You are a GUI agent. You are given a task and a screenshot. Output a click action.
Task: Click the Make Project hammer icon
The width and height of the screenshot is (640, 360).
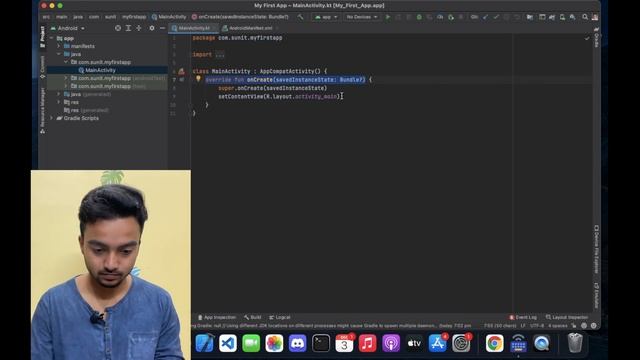coord(300,17)
